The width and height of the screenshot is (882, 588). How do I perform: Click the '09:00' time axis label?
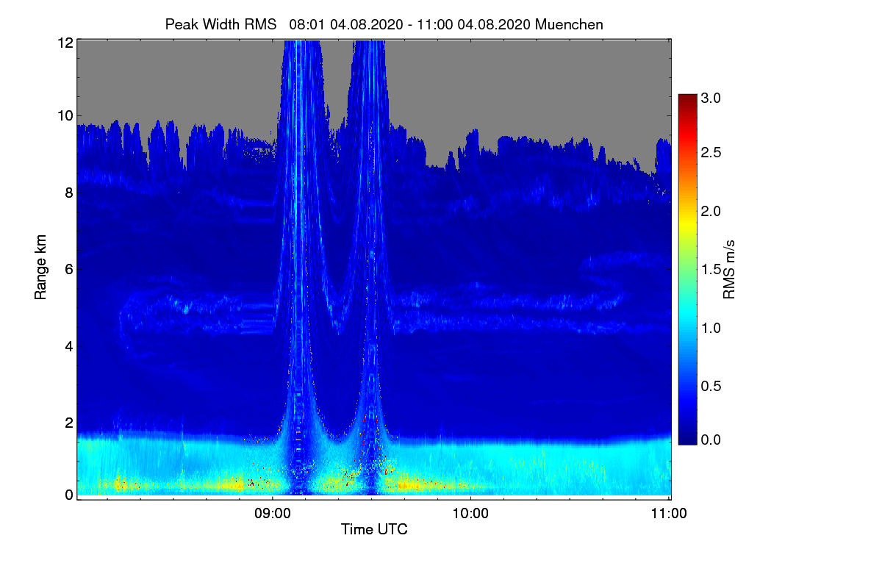(x=273, y=514)
